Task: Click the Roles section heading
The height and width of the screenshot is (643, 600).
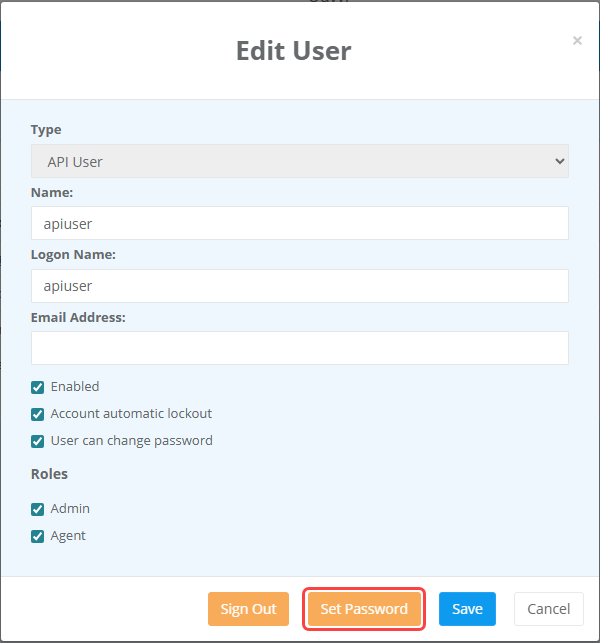Action: (x=49, y=474)
